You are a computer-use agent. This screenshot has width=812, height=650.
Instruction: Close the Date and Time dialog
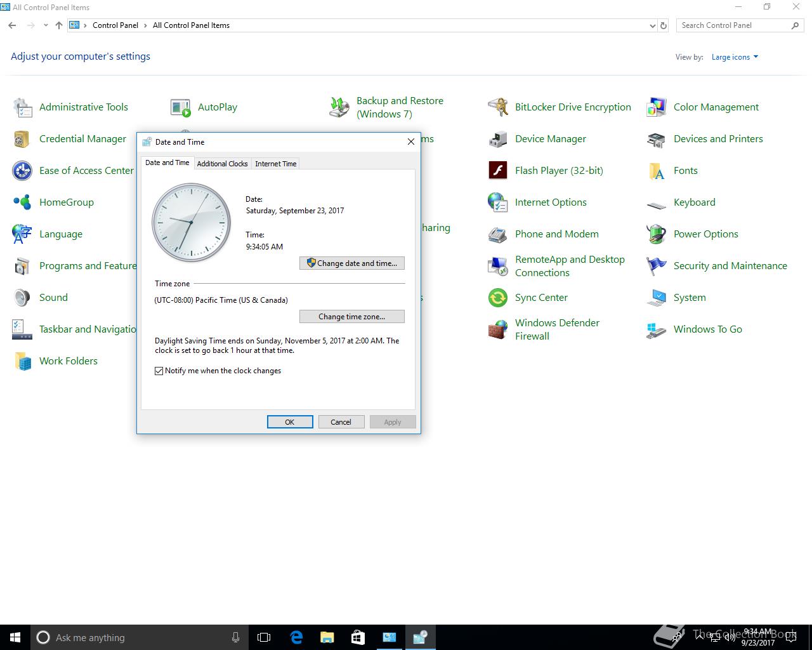click(x=411, y=142)
